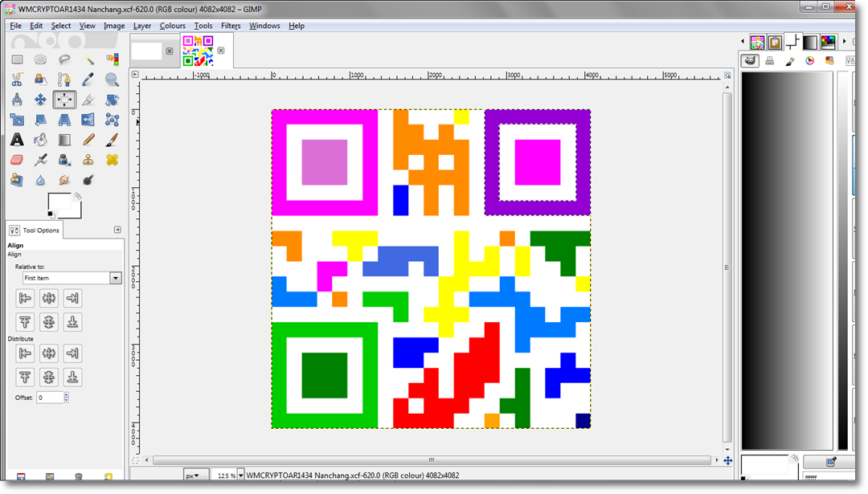Choose the Shear tool
The height and width of the screenshot is (494, 868).
tap(40, 120)
